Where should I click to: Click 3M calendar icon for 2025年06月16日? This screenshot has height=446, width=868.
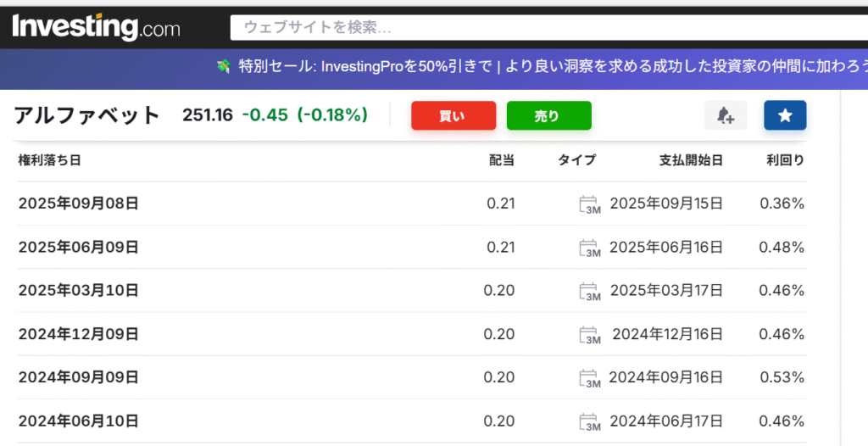[590, 248]
